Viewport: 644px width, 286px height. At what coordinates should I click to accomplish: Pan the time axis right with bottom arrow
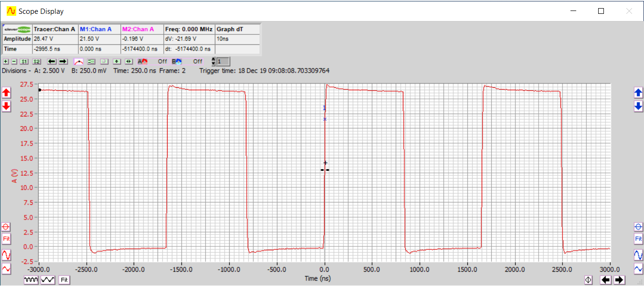pyautogui.click(x=619, y=280)
